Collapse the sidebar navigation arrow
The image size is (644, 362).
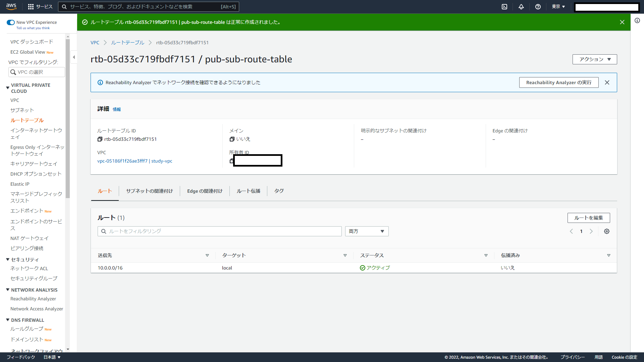click(74, 57)
